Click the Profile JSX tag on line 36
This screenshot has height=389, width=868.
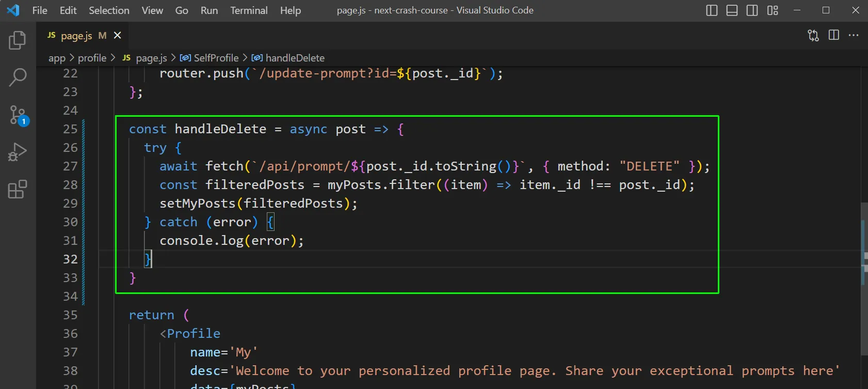194,334
